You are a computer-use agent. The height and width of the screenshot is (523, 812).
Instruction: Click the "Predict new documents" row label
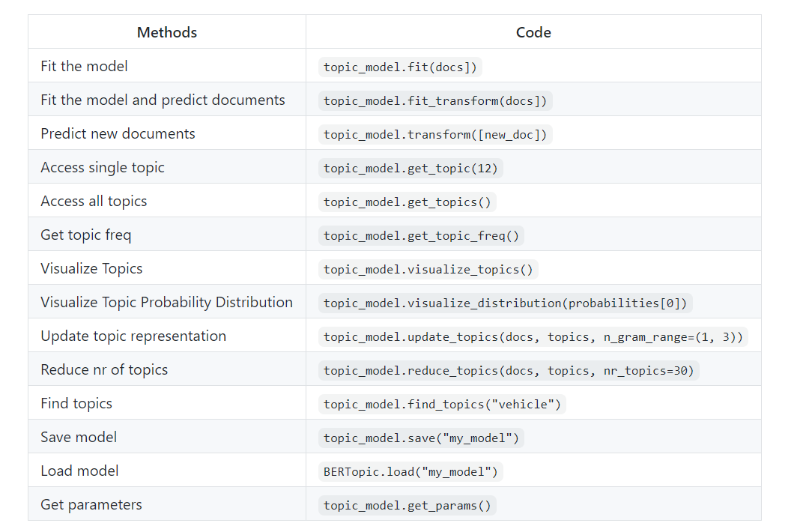[118, 133]
